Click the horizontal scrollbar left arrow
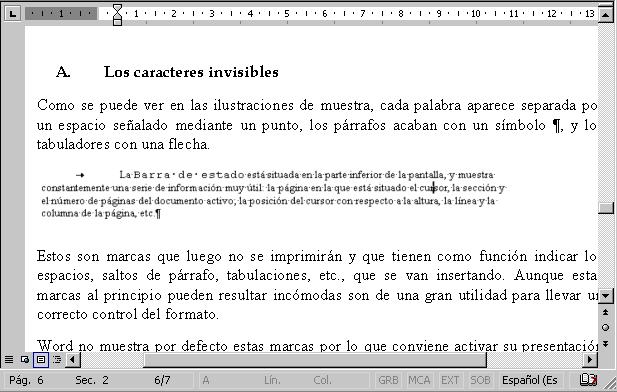The image size is (617, 392). (73, 359)
